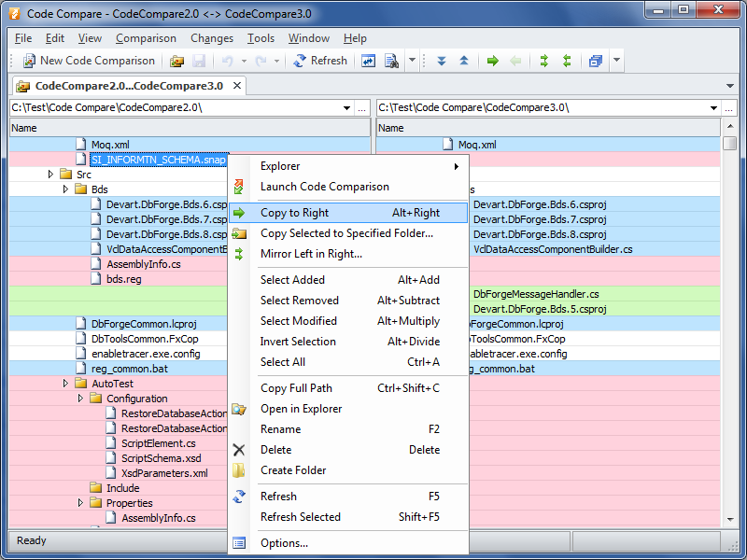Click the cascade windows toolbar icon
This screenshot has height=560, width=747.
pyautogui.click(x=596, y=61)
